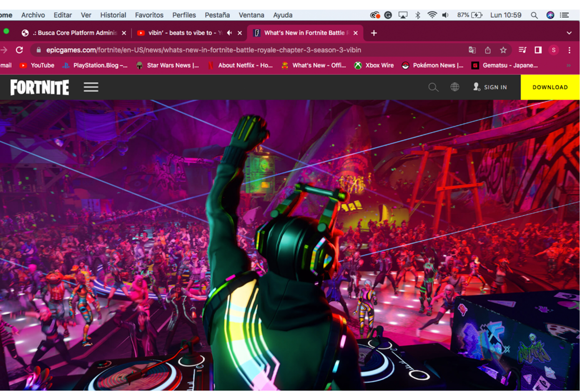Open the Ver menu
588x392 pixels.
[x=86, y=15]
